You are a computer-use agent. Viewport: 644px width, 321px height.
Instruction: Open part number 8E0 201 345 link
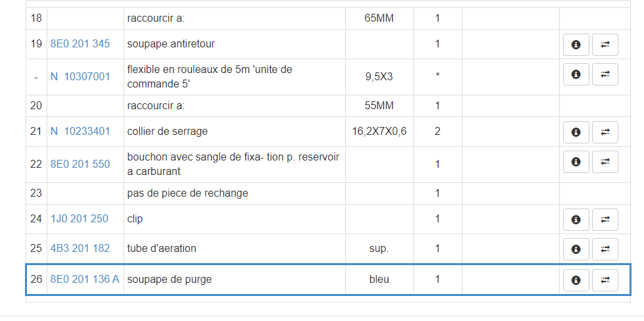pyautogui.click(x=80, y=44)
